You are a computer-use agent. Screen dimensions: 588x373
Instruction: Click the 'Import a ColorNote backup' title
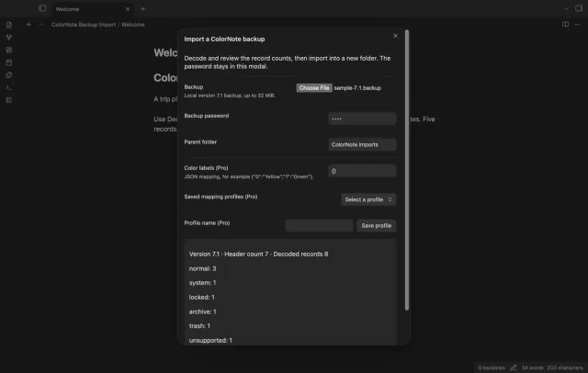coord(224,39)
